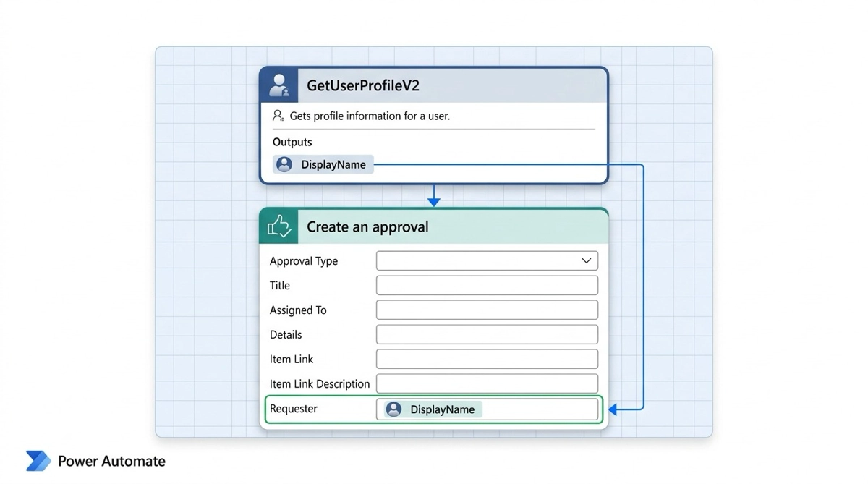868x484 pixels.
Task: Select the GetUserProfileV2 card title
Action: 363,85
